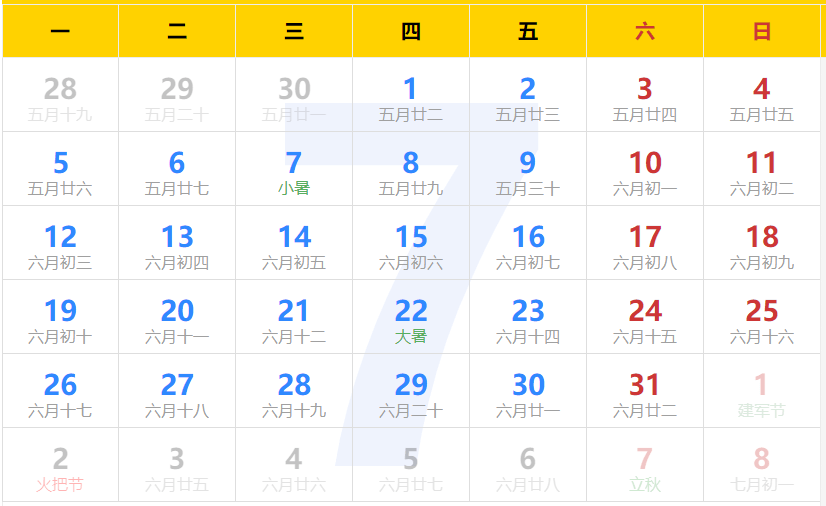
Task: Select date 20 labeled 六月十一
Action: tap(177, 317)
